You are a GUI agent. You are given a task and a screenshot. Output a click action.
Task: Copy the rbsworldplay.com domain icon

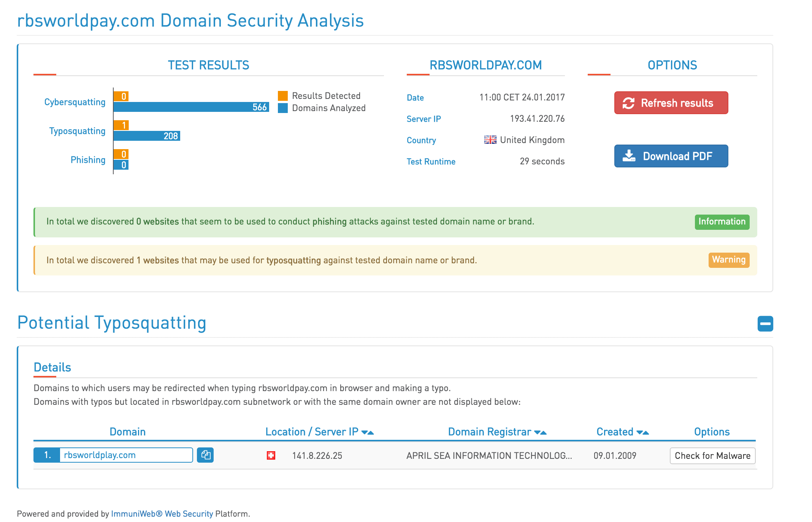point(205,455)
